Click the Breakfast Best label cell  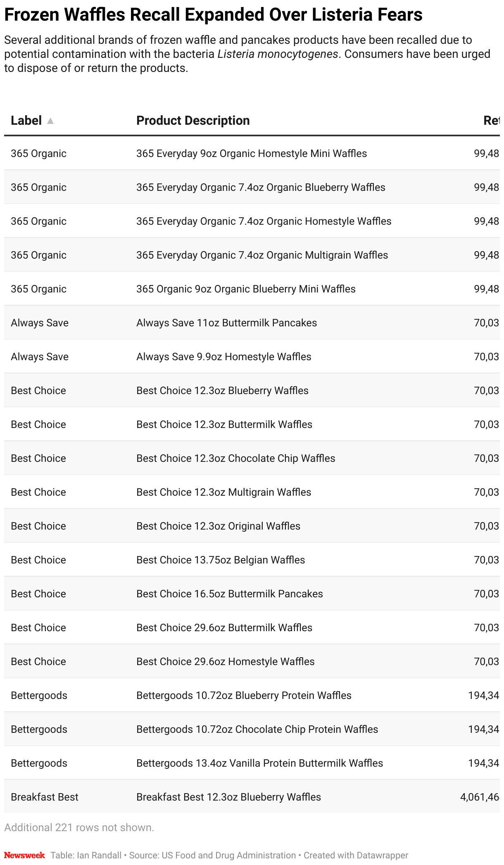click(45, 797)
